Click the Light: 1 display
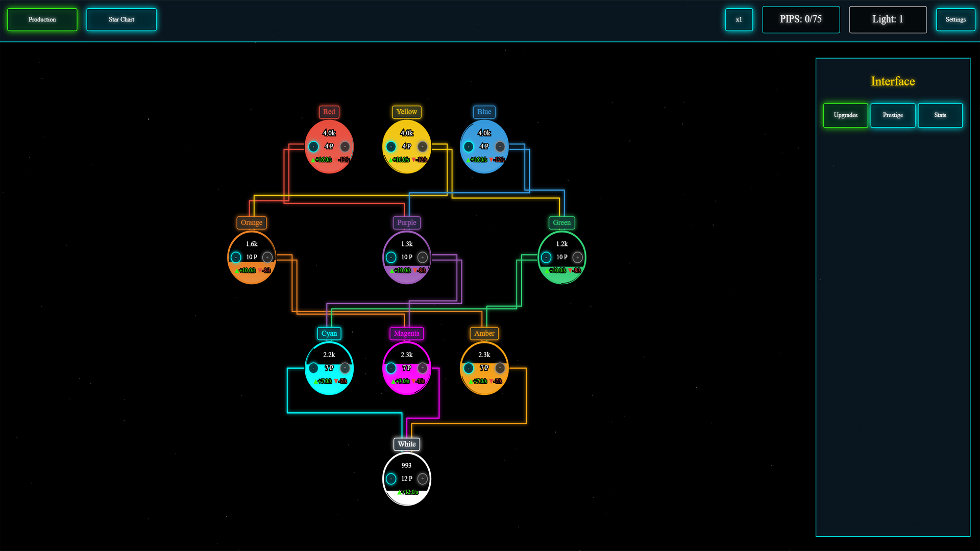Viewport: 980px width, 551px height. [x=888, y=19]
